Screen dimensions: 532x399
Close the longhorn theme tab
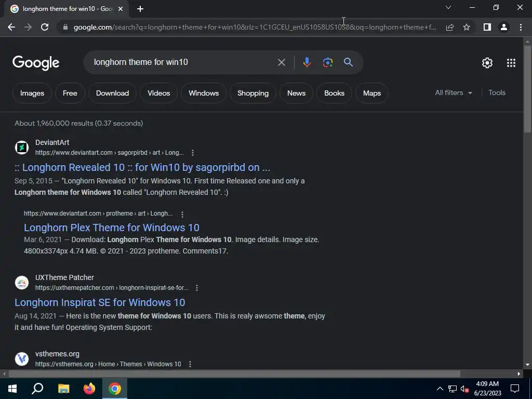[x=121, y=9]
